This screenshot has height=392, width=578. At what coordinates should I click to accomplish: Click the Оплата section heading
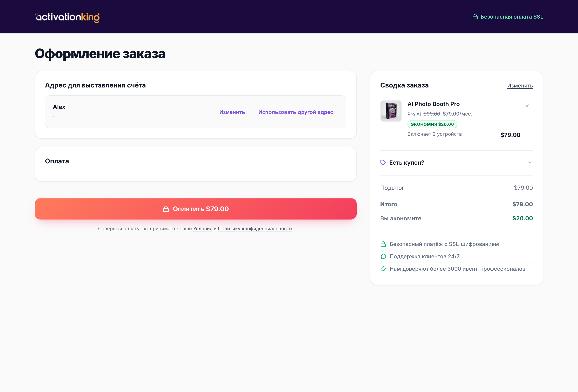point(57,161)
